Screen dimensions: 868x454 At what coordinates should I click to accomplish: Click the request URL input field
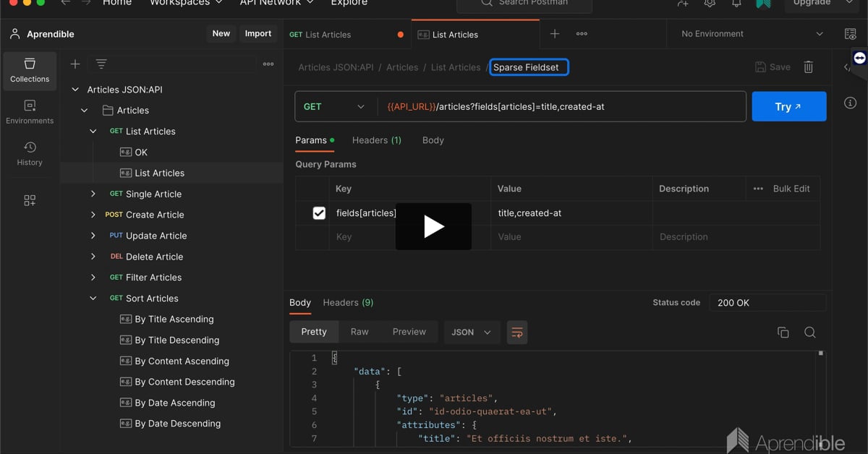(x=561, y=106)
